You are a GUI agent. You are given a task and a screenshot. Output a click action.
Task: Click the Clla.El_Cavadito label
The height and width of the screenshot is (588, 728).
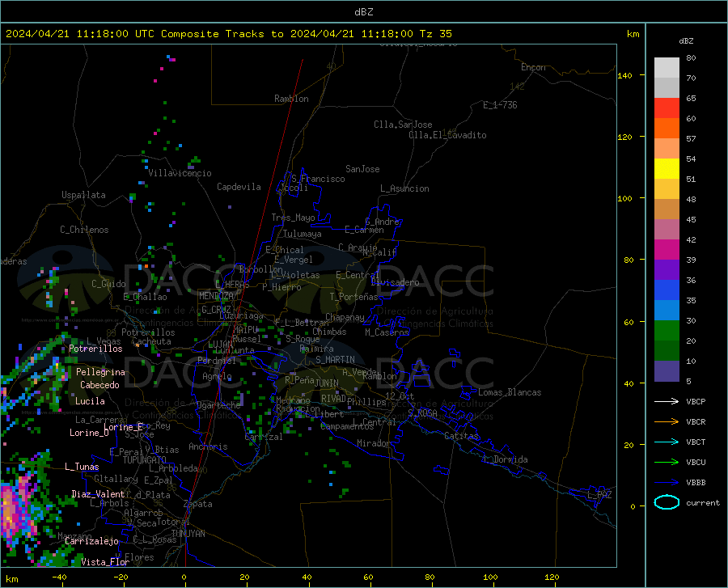coord(447,135)
